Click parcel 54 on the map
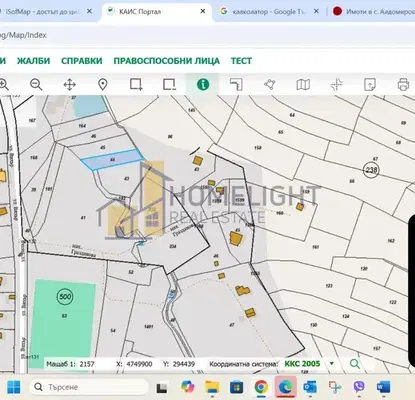This screenshot has width=415, height=400. 113,331
